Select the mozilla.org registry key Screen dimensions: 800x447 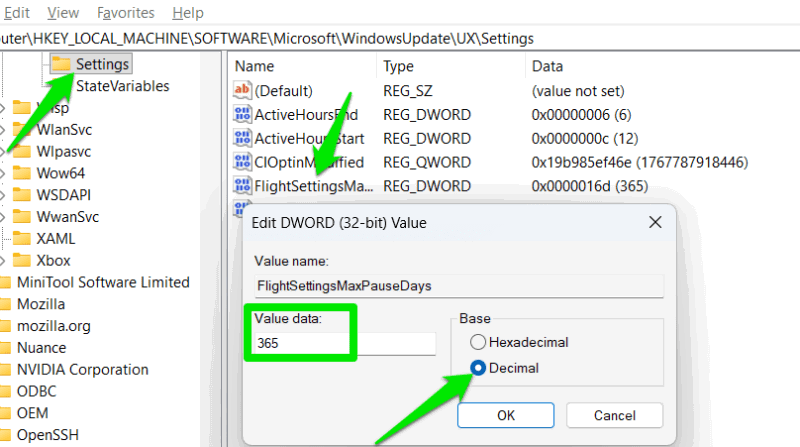point(54,326)
